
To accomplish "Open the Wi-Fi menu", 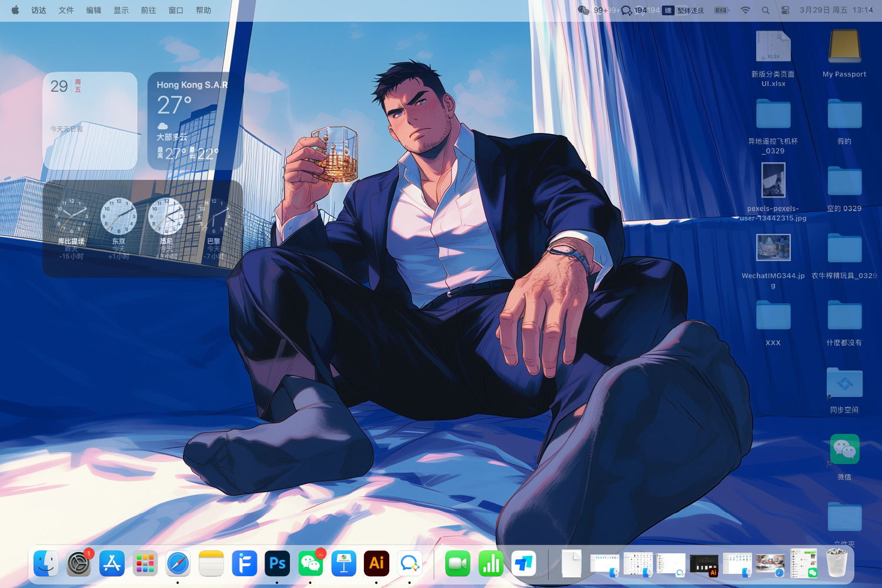I will click(x=745, y=10).
